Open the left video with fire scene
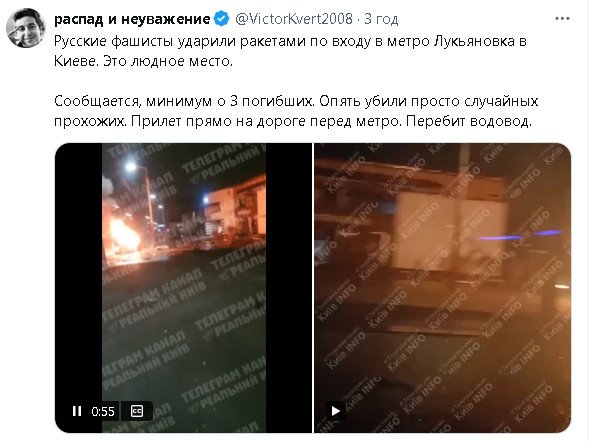Image resolution: width=590 pixels, height=441 pixels. [184, 288]
